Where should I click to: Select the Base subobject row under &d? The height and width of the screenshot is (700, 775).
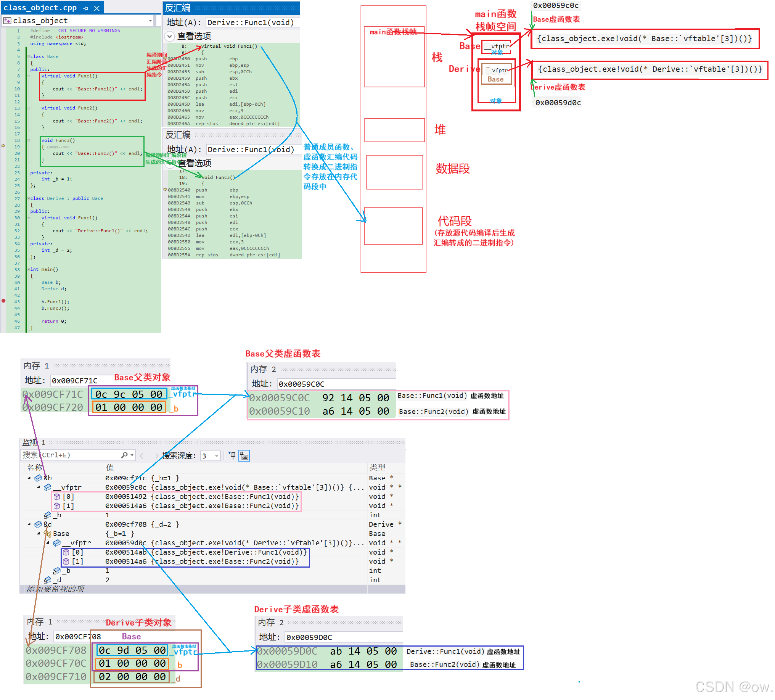point(61,534)
